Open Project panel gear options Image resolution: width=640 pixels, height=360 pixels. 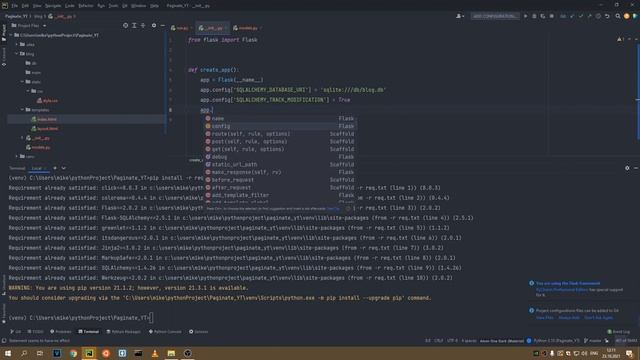pyautogui.click(x=154, y=25)
